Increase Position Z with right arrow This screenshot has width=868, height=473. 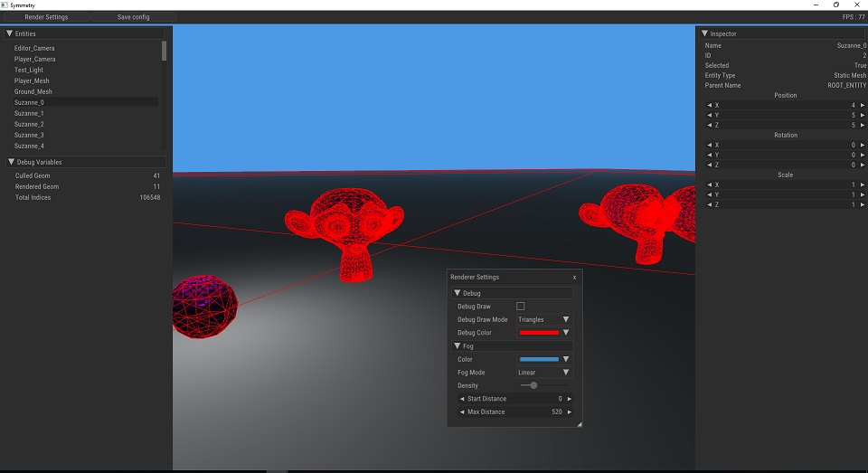[x=863, y=125]
